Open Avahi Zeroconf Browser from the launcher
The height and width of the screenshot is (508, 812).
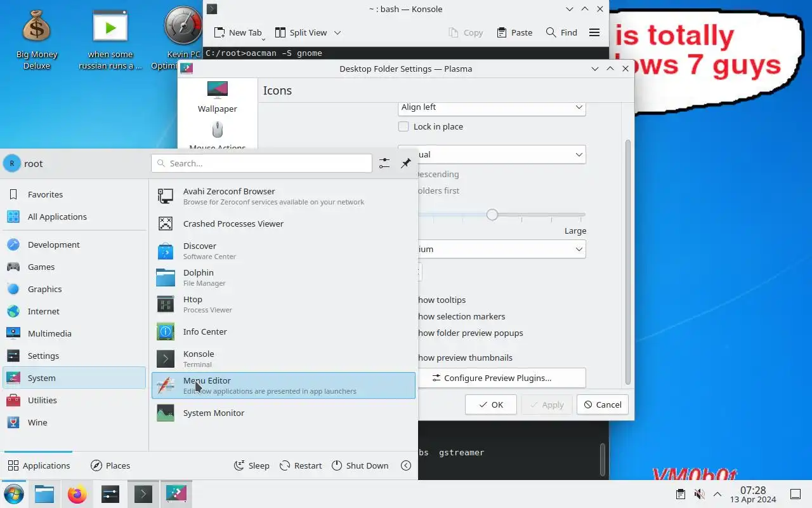tap(283, 196)
